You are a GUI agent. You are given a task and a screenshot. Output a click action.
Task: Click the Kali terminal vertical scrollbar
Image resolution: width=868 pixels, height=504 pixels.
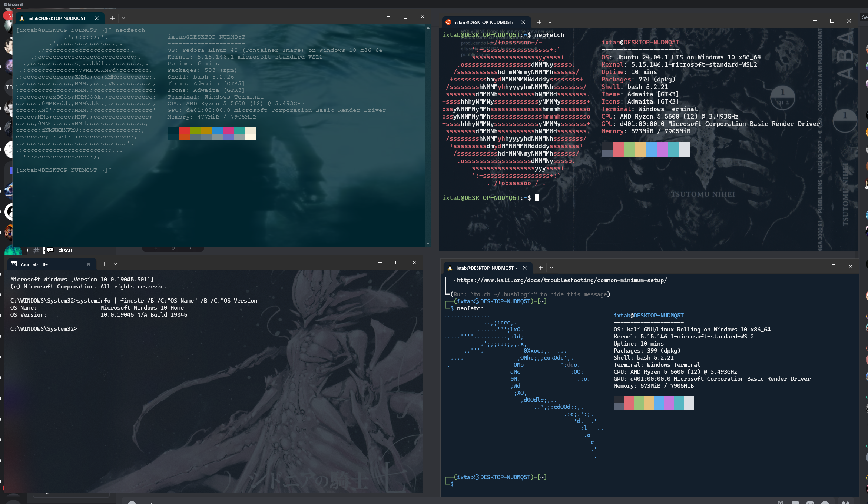tap(857, 397)
